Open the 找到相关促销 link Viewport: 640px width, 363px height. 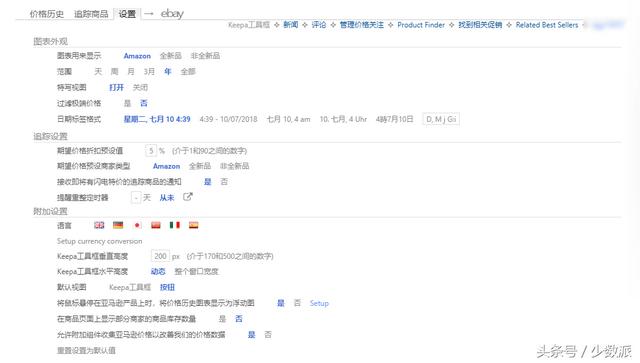coord(480,25)
